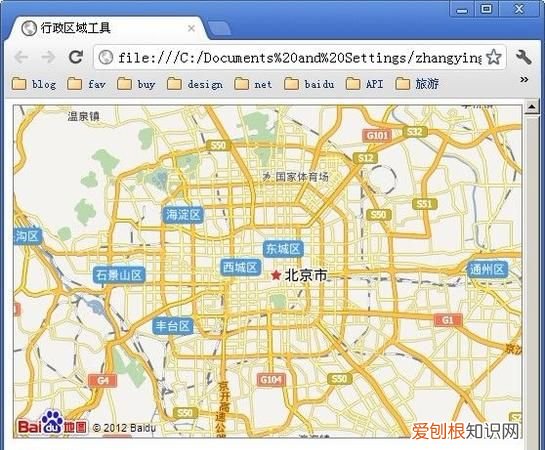
Task: Click the 北京市 city name text
Action: tap(306, 276)
